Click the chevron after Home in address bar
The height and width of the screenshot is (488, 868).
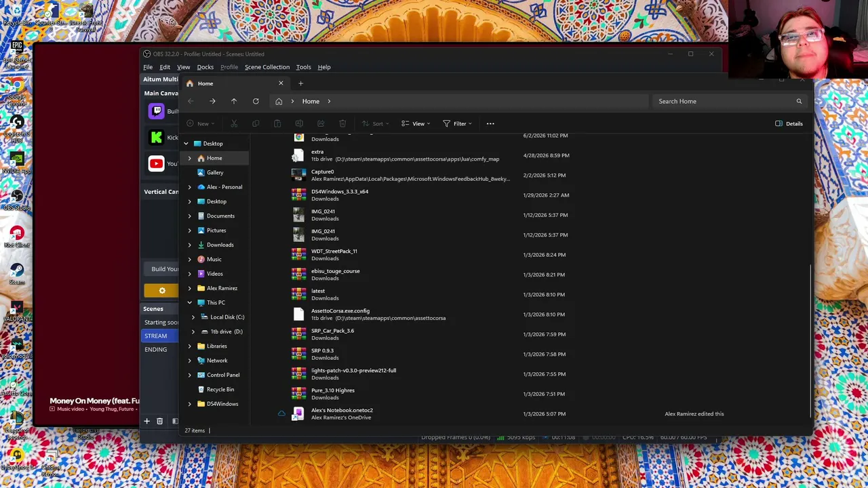[329, 101]
